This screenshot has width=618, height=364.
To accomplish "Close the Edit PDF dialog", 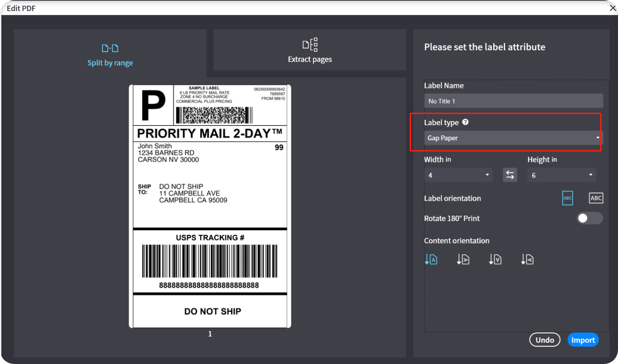I will (612, 8).
